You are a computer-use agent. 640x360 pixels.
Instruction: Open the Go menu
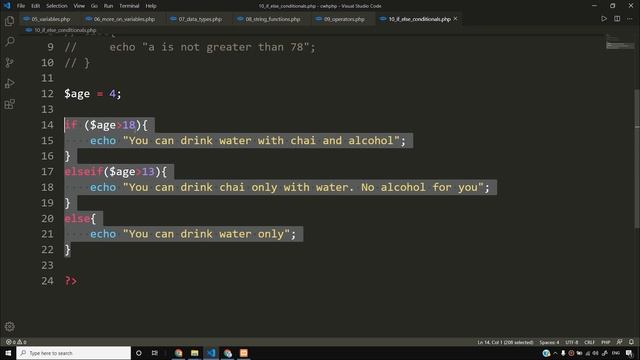(94, 6)
